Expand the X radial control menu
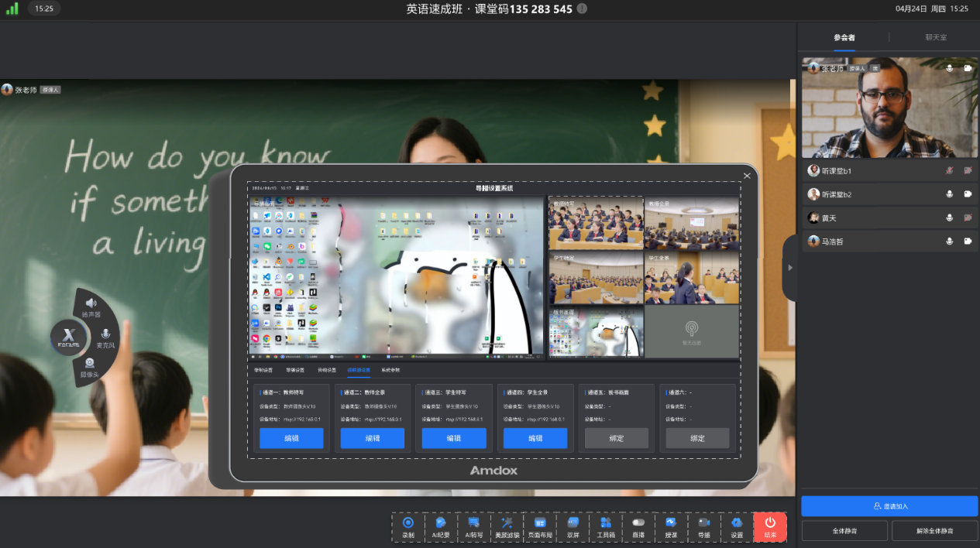This screenshot has width=980, height=548. [68, 337]
